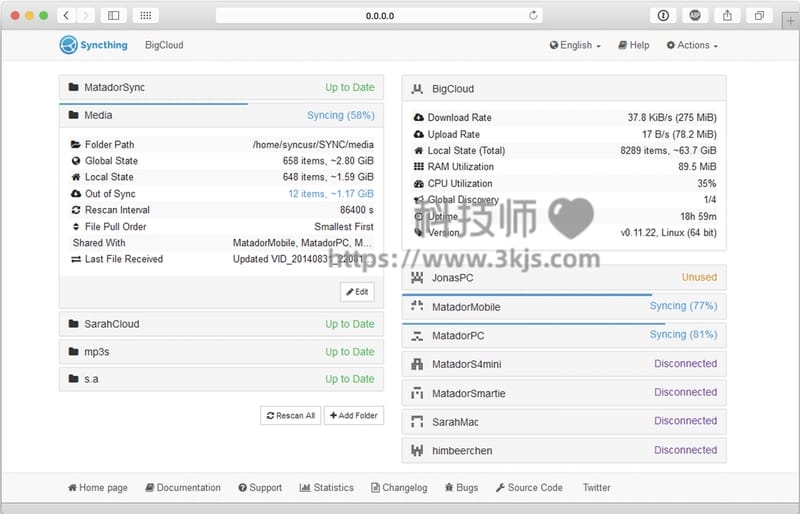This screenshot has width=800, height=514.
Task: Reload the page with refresh icon
Action: coord(533,15)
